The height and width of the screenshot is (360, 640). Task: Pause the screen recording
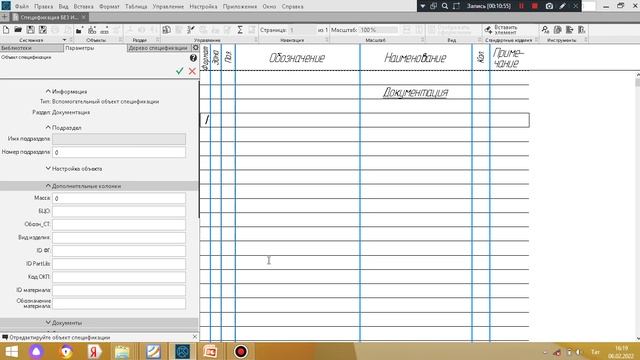coord(521,6)
